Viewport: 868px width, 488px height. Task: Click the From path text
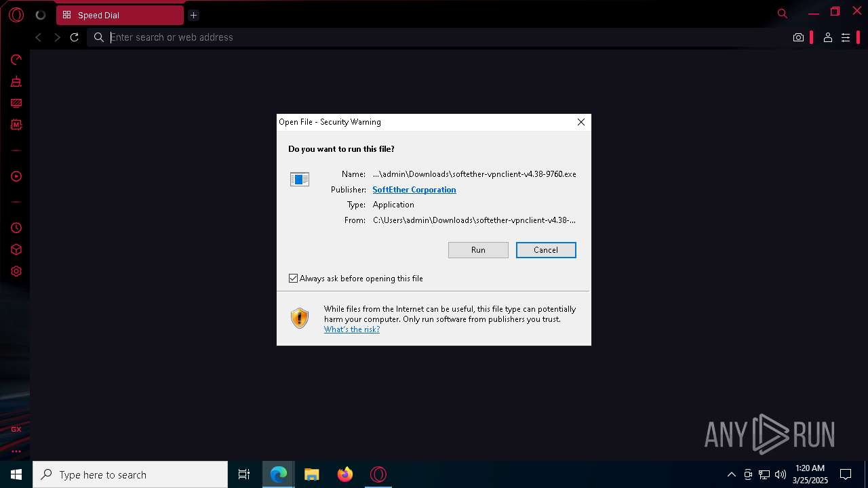(x=475, y=220)
